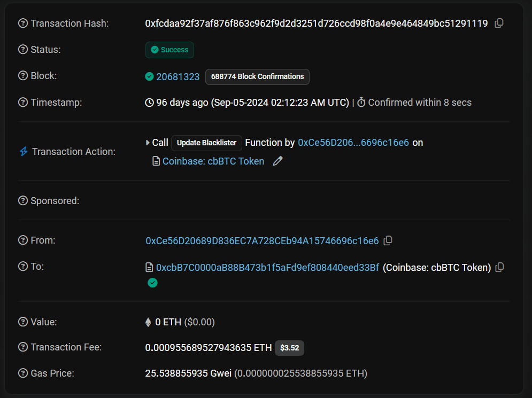Copy the From address
The height and width of the screenshot is (398, 532).
[388, 241]
